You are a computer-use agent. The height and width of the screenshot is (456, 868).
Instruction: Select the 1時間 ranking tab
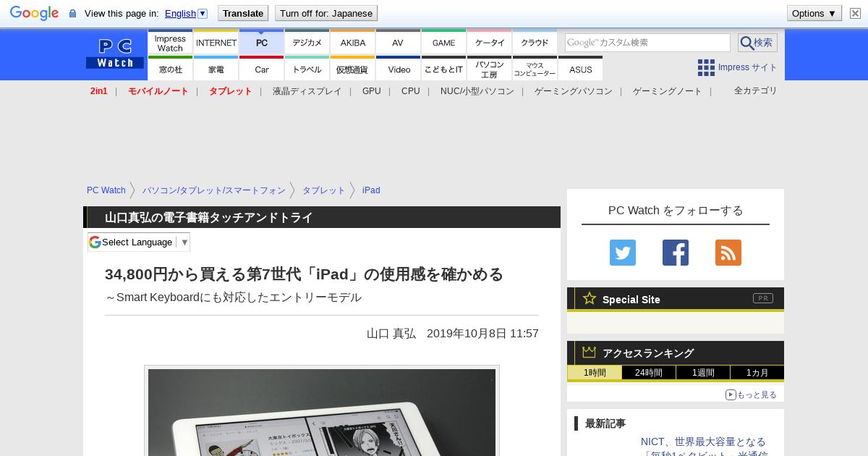(595, 373)
